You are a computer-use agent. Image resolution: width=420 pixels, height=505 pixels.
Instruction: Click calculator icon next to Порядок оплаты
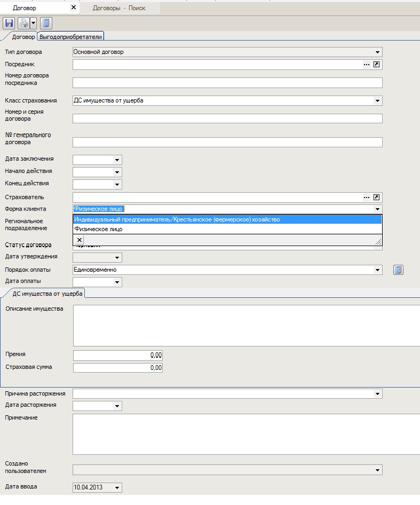[x=398, y=270]
